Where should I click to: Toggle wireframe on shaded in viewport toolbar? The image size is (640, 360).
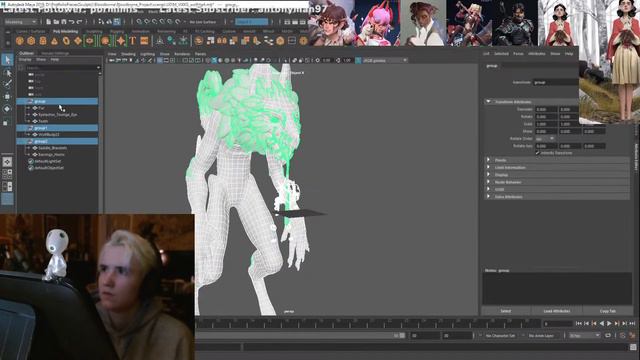(214, 60)
